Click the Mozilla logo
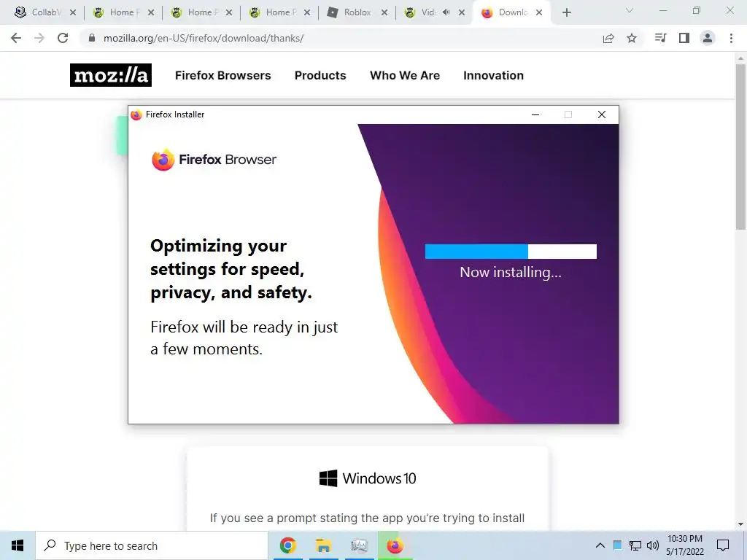 click(x=111, y=75)
